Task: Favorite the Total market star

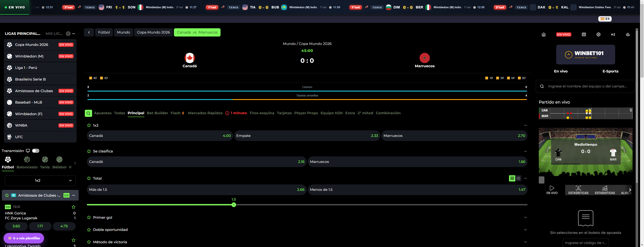Action: click(89, 178)
